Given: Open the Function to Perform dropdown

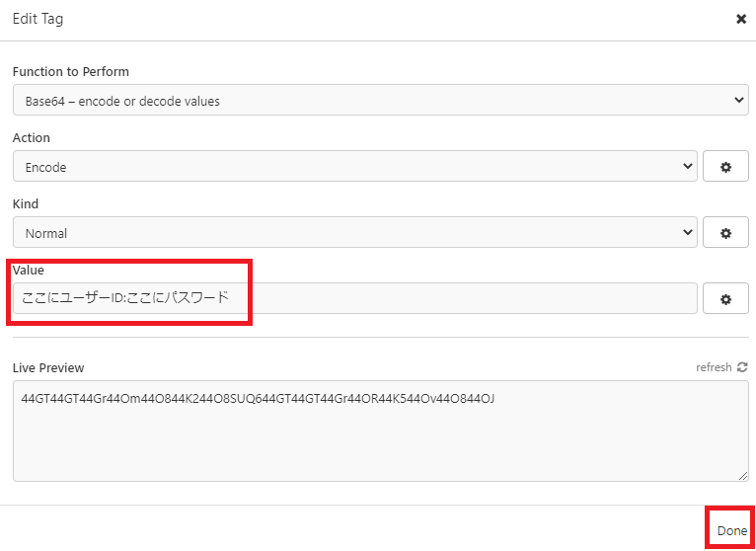Looking at the screenshot, I should pos(381,100).
